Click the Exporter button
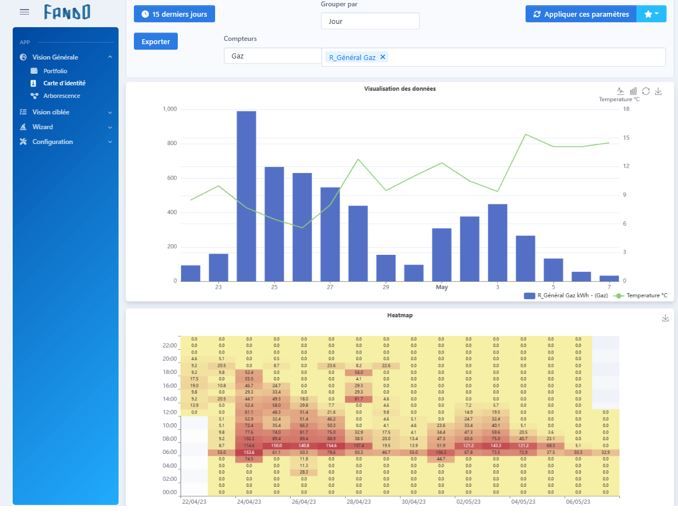 (x=156, y=42)
